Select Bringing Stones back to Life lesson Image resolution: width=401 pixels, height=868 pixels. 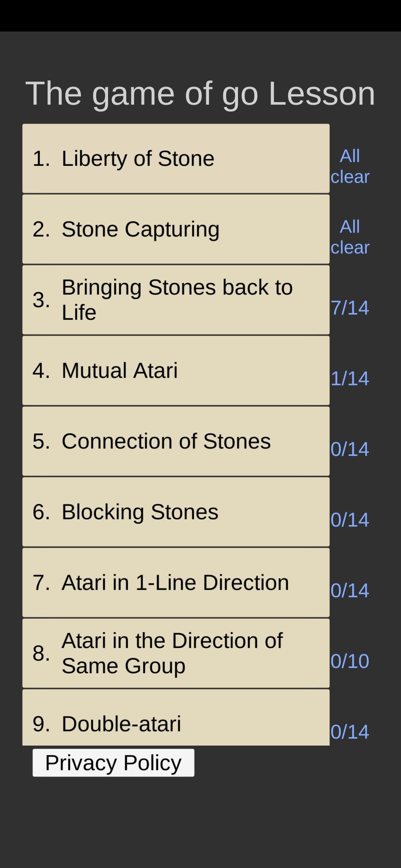(176, 300)
